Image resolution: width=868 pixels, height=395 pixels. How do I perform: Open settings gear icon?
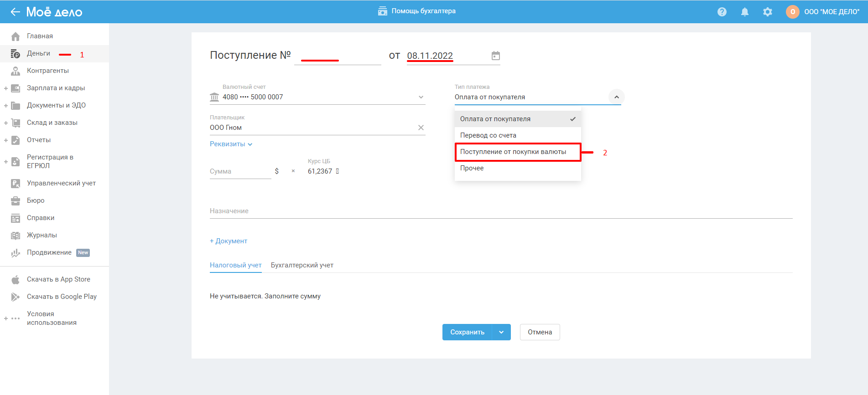coord(768,12)
